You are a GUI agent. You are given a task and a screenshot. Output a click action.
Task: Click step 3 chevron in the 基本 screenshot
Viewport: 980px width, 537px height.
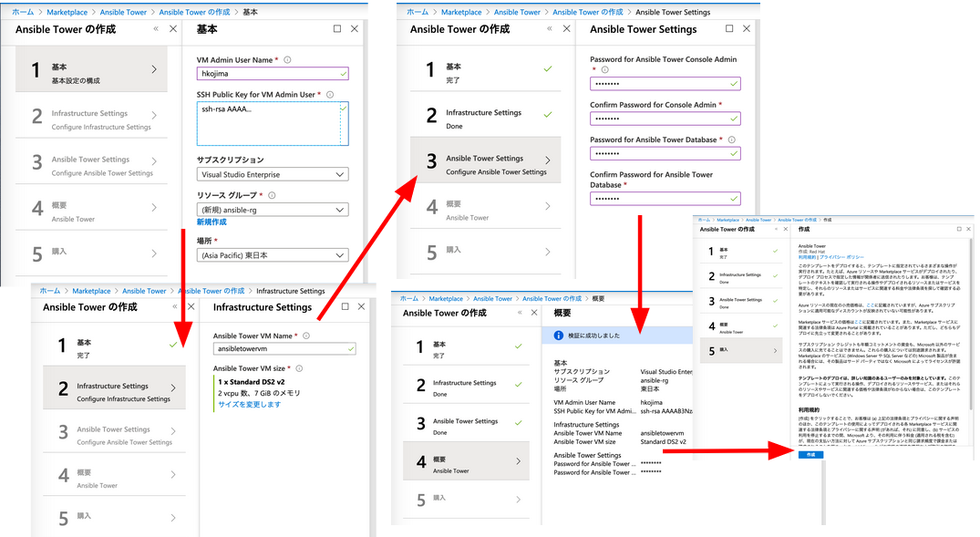[154, 161]
